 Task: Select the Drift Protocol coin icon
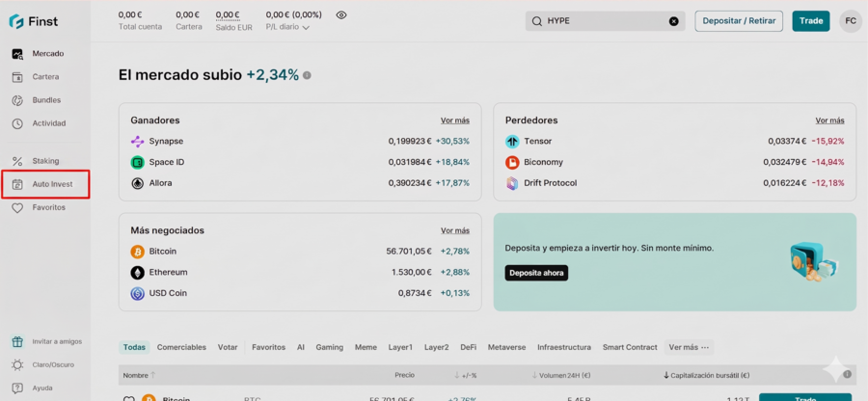tap(512, 183)
